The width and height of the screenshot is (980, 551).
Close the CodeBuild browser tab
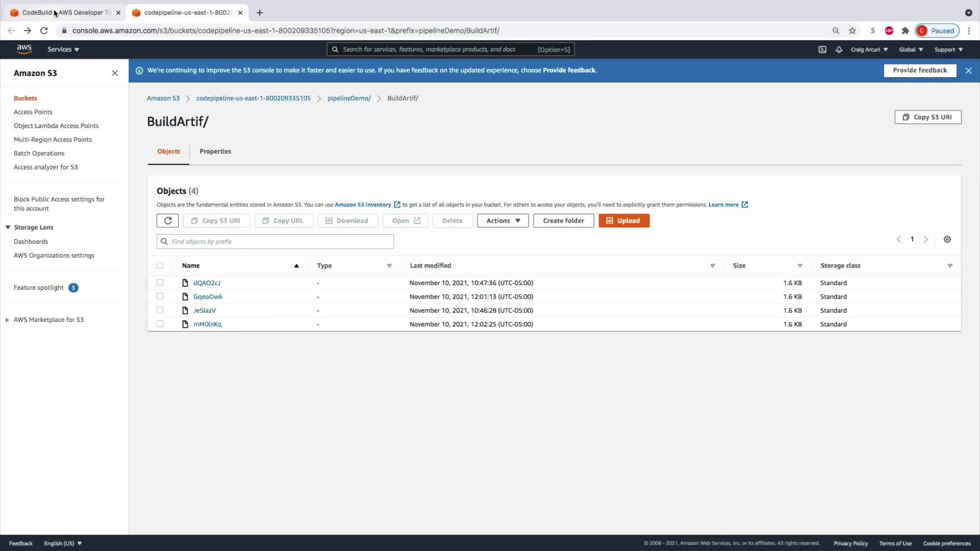tap(118, 12)
